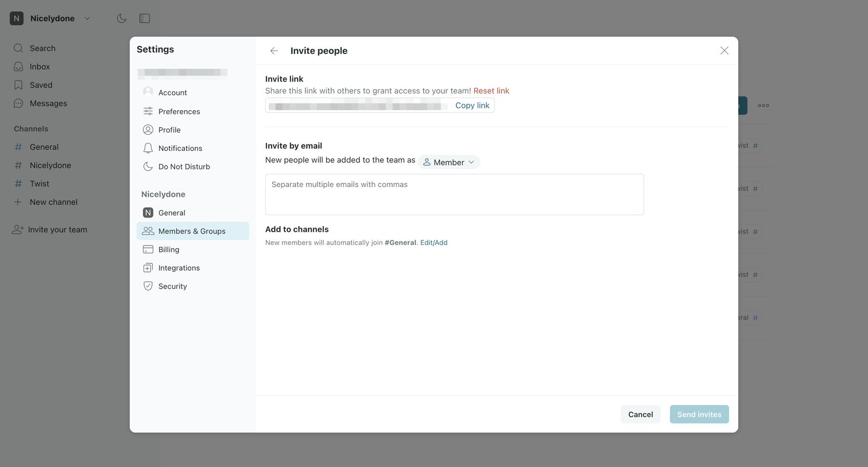
Task: Open the Nicelydone channel in sidebar
Action: point(51,165)
